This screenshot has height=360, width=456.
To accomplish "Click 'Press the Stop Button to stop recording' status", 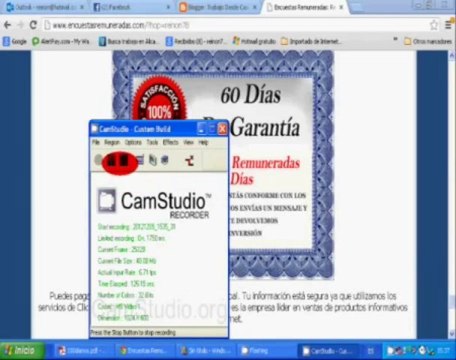I will click(x=133, y=332).
